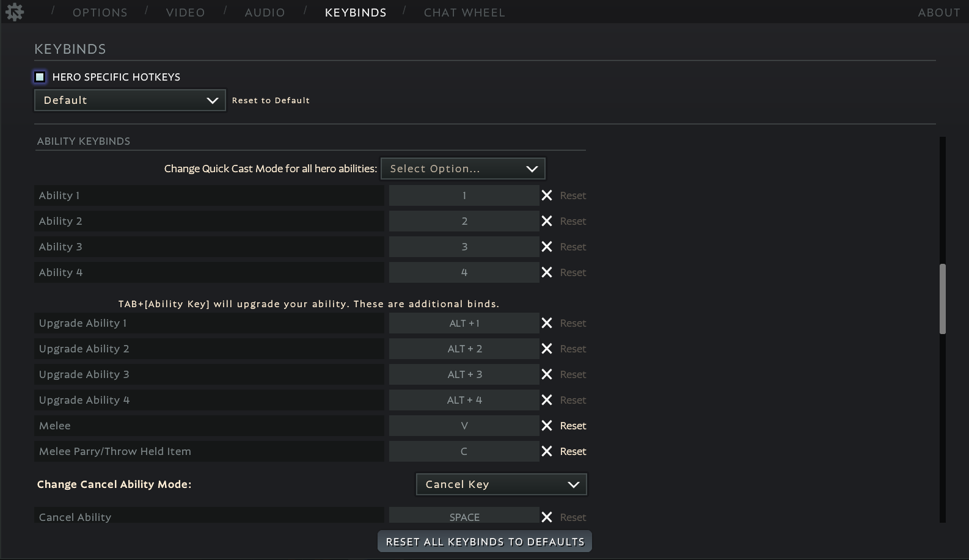This screenshot has height=560, width=969.
Task: Open the Default hero profile dropdown
Action: [x=130, y=100]
